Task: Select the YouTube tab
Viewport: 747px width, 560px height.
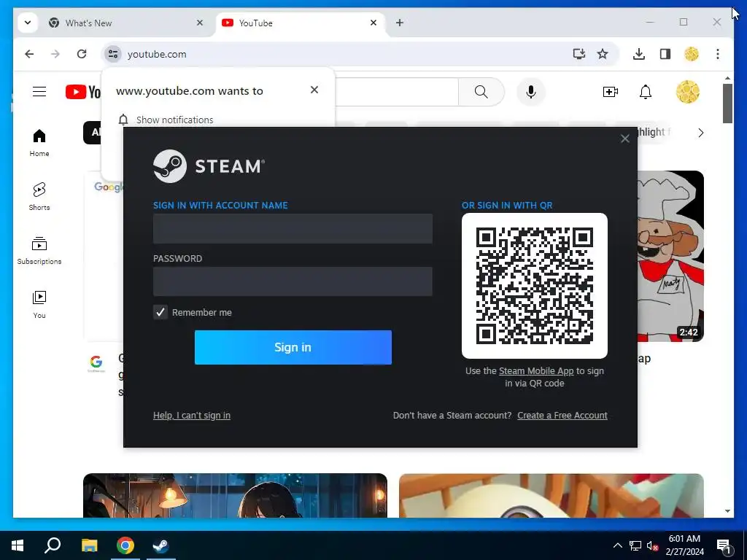Action: pyautogui.click(x=300, y=23)
